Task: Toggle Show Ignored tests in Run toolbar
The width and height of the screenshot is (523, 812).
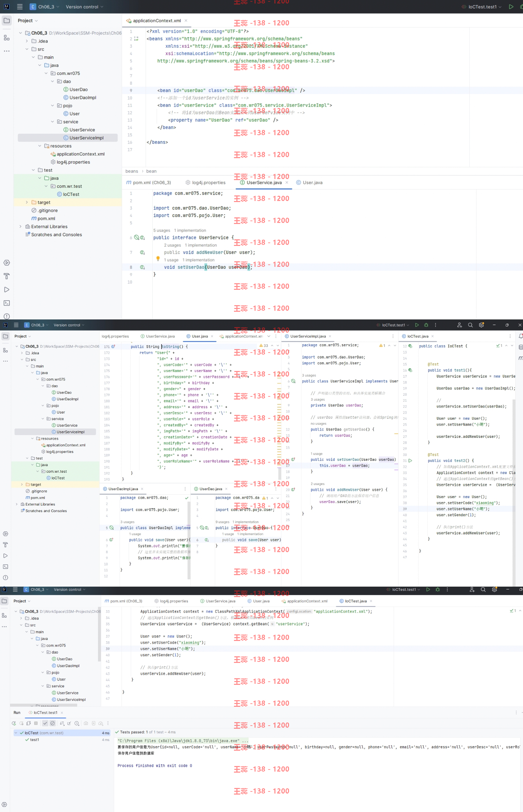Action: click(x=53, y=723)
